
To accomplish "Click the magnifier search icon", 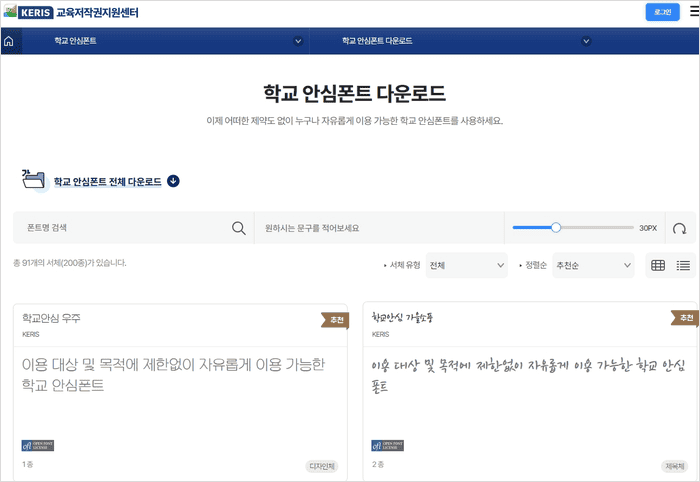I will point(239,228).
